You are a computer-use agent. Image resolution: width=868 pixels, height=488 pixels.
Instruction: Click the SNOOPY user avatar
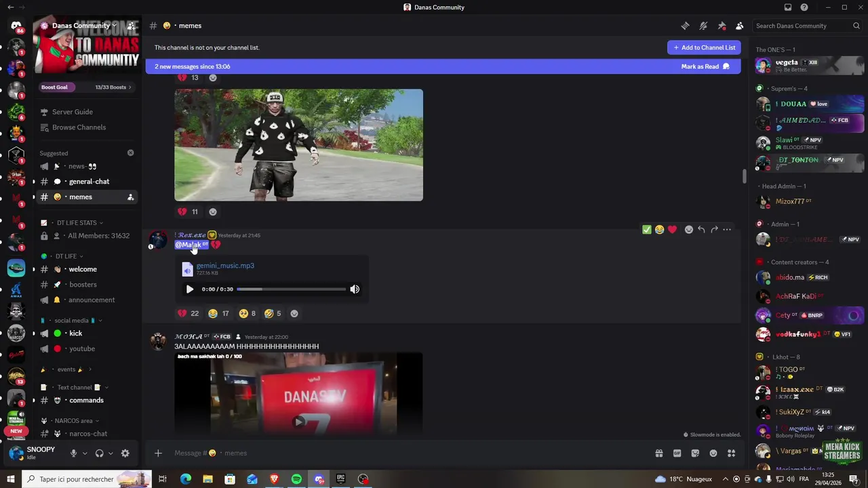pos(16,453)
